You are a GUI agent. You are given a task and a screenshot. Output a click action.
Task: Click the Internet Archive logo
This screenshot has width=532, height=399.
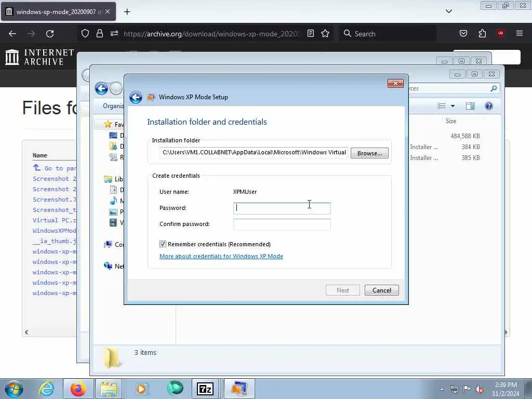point(39,57)
